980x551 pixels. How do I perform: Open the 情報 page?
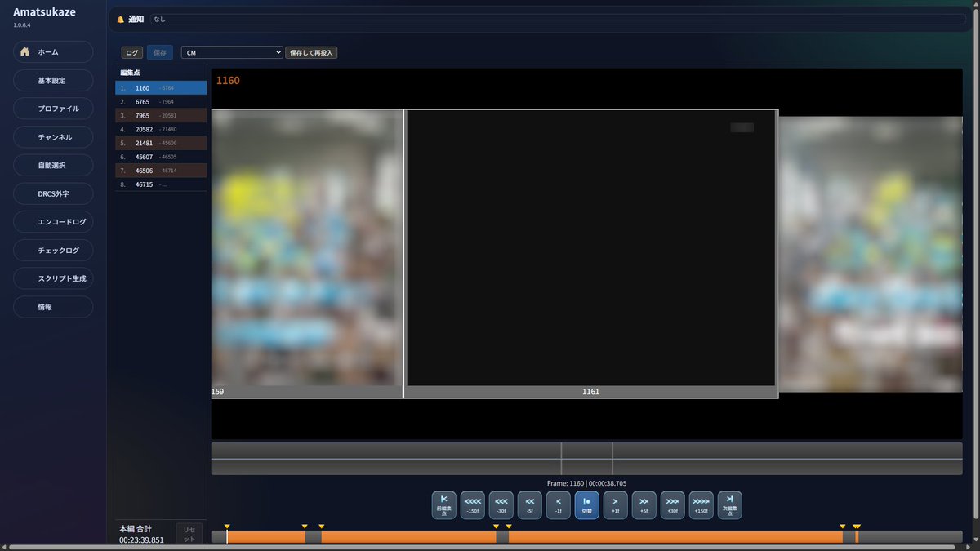[x=53, y=307]
